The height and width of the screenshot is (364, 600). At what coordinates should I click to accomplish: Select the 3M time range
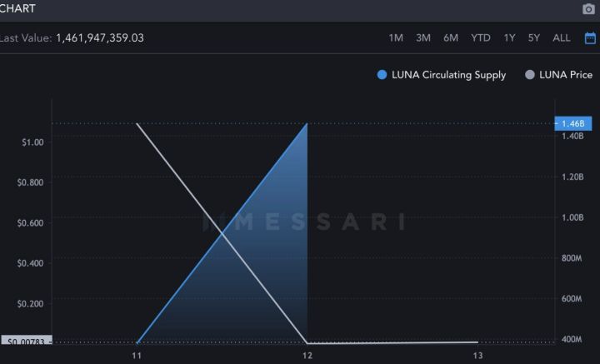(423, 38)
